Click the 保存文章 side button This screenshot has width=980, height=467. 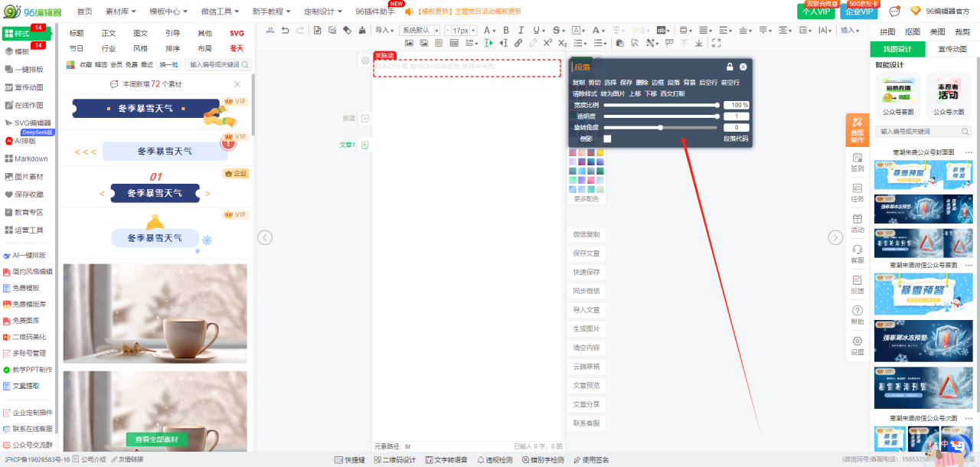(x=586, y=253)
